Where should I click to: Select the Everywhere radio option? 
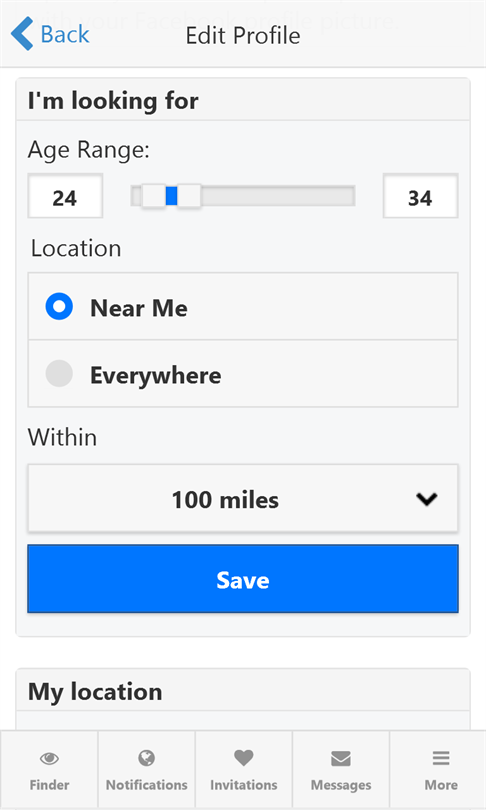click(59, 373)
